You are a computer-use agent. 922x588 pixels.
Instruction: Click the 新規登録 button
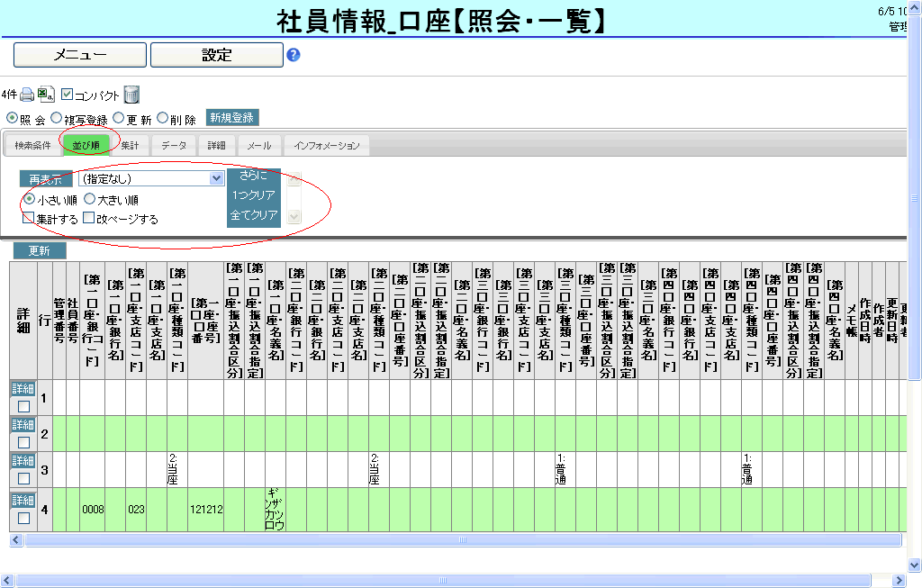(232, 118)
